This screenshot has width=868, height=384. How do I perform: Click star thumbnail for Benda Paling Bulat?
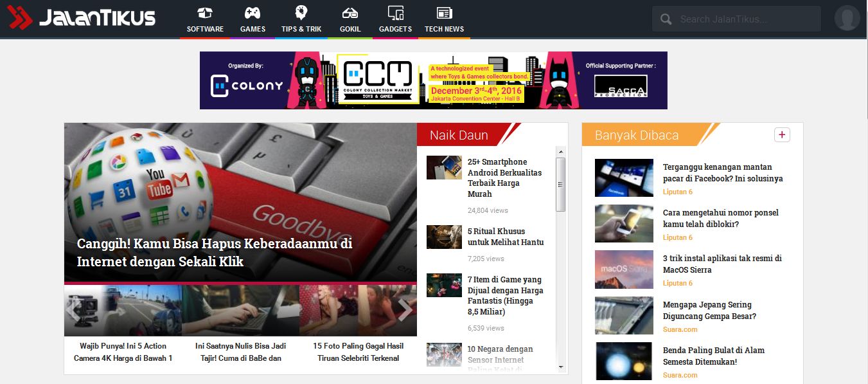point(624,361)
